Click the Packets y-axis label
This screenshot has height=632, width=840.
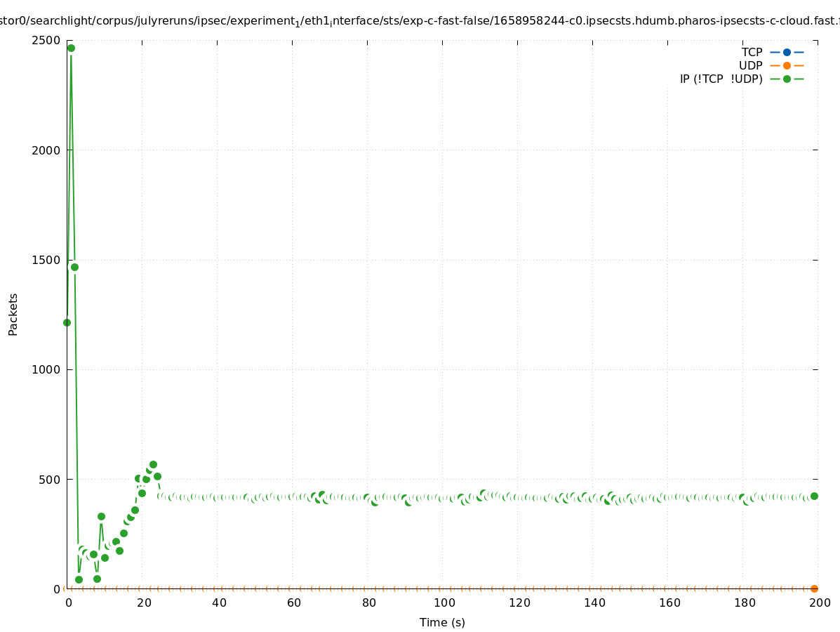(13, 314)
